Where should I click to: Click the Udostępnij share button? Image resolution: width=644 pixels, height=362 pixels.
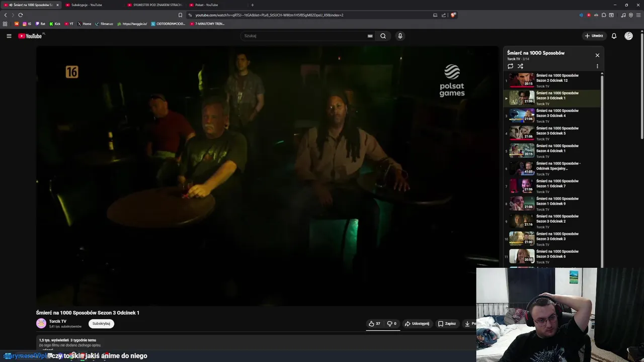point(417,324)
